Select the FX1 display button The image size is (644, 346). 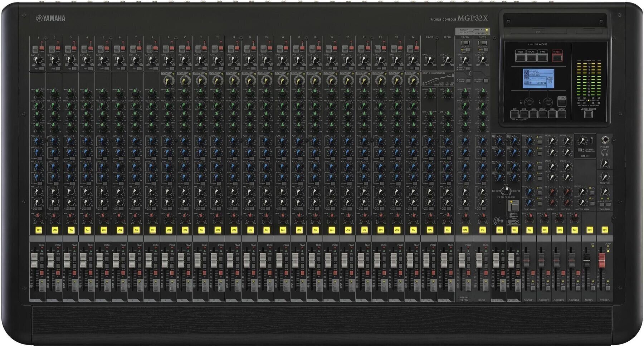click(x=515, y=114)
